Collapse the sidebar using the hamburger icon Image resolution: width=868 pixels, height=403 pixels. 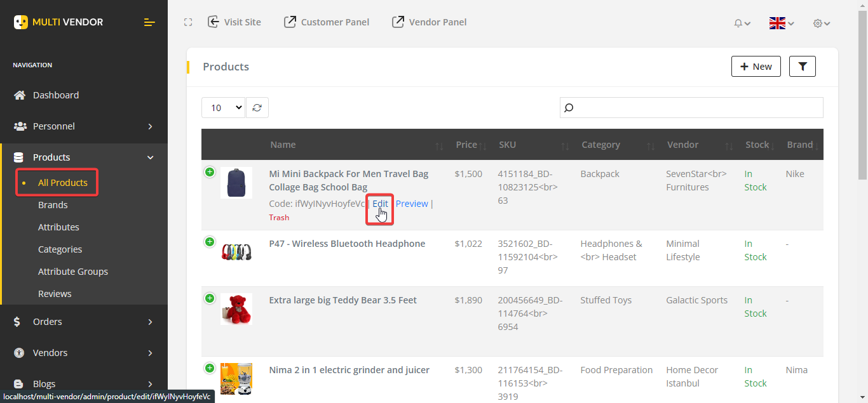[x=149, y=22]
